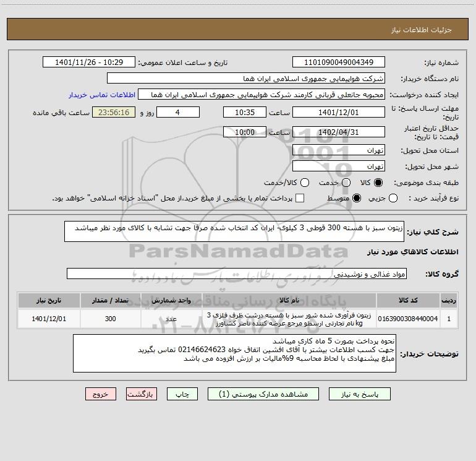
Task: Select the کالا radio button
Action: (378, 183)
